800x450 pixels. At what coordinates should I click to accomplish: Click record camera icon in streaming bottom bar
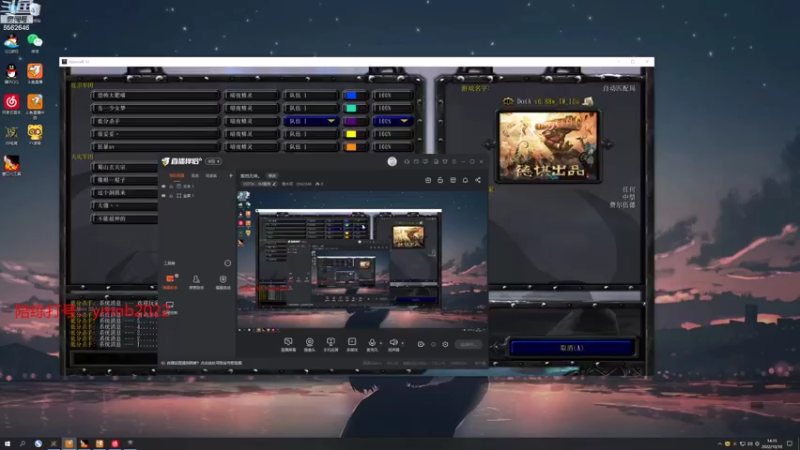[x=421, y=344]
